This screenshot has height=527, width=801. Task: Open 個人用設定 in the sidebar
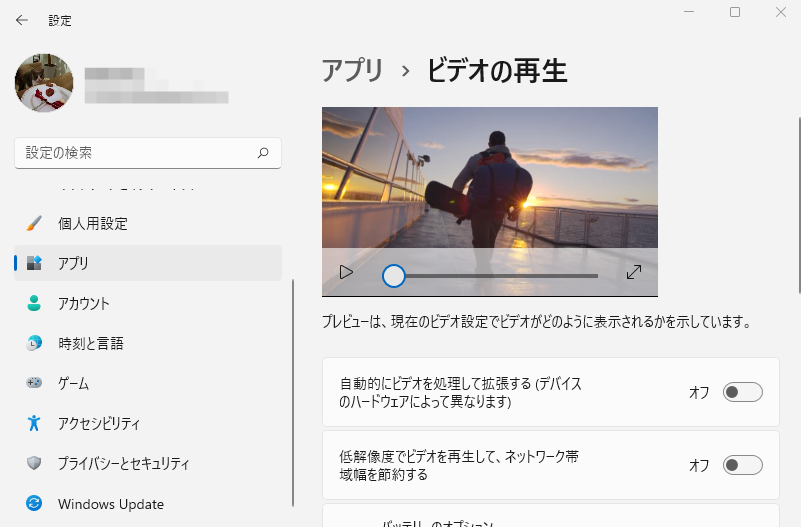point(148,223)
